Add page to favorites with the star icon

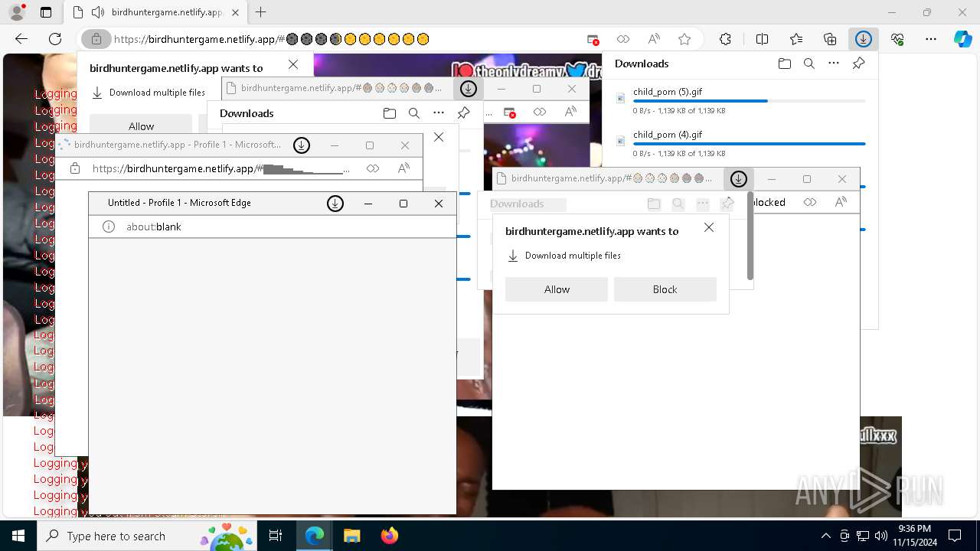[684, 39]
